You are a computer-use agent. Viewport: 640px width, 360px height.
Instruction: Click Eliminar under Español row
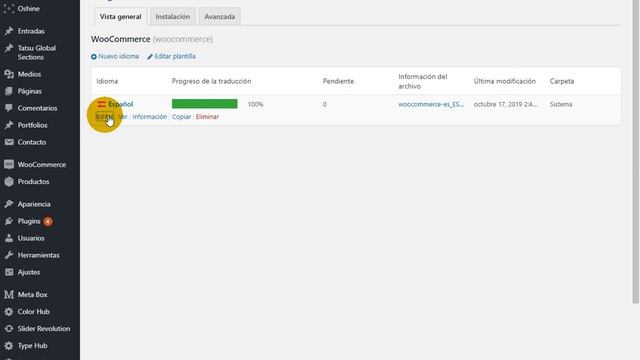click(207, 117)
